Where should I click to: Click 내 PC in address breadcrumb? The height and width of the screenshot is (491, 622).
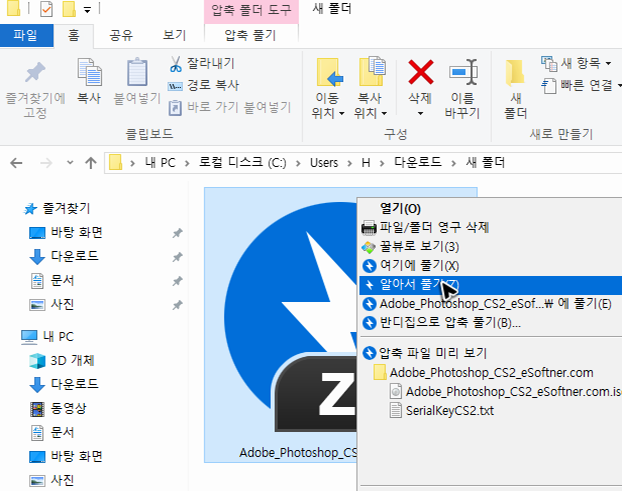tap(160, 163)
